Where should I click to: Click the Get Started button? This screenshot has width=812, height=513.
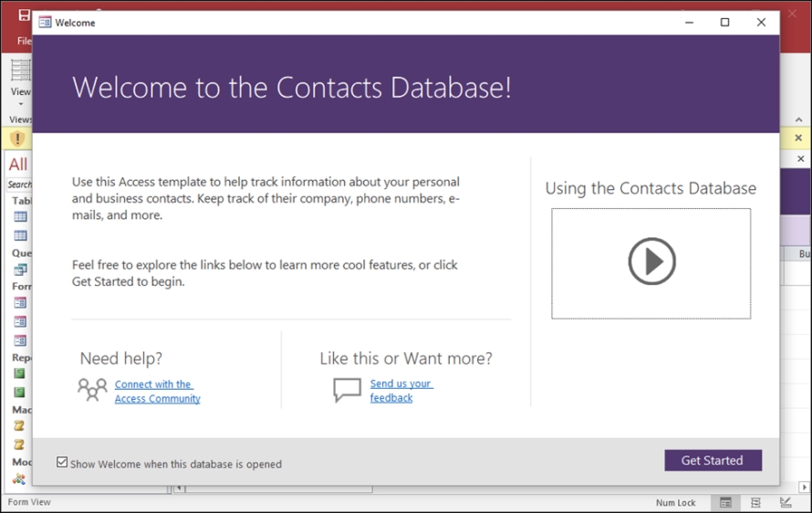713,460
